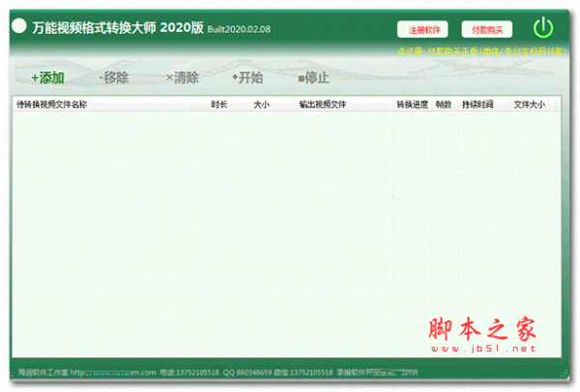Click the 大小 column header
This screenshot has height=392, width=580.
tap(261, 104)
